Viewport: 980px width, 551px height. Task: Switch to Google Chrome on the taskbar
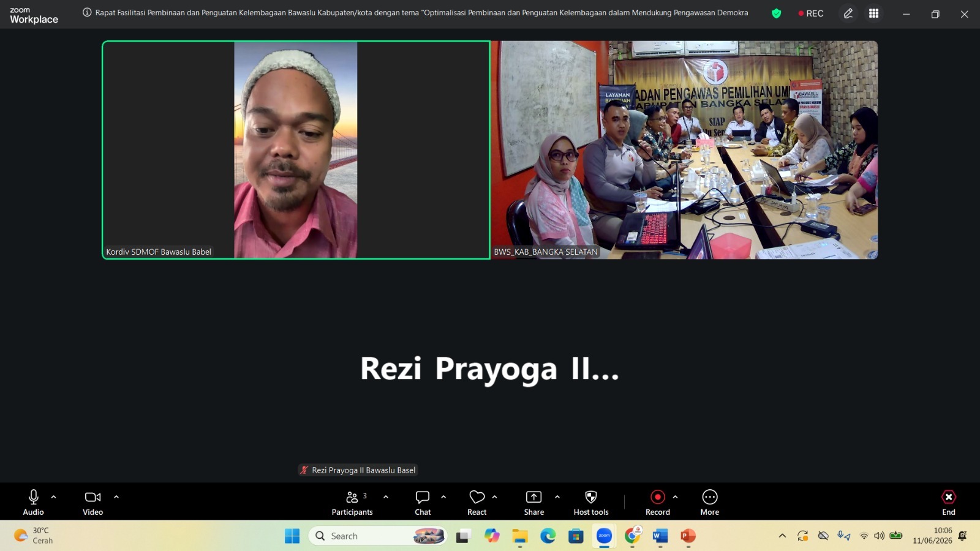(632, 536)
